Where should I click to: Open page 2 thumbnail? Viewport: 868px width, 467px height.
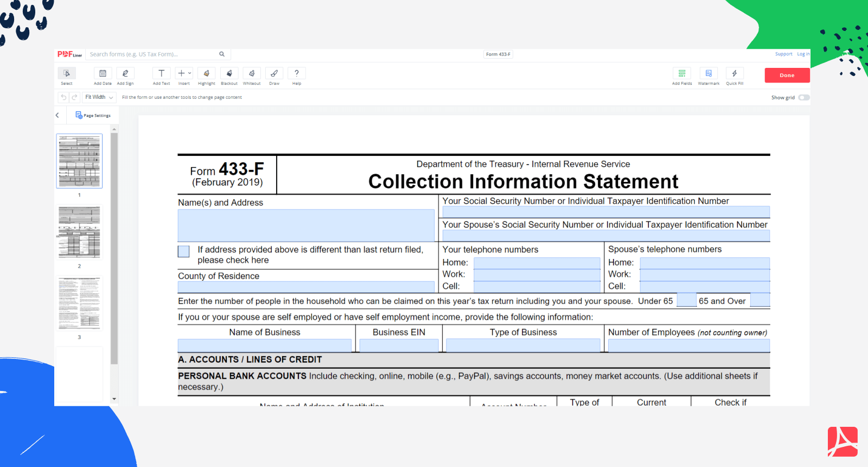[79, 232]
